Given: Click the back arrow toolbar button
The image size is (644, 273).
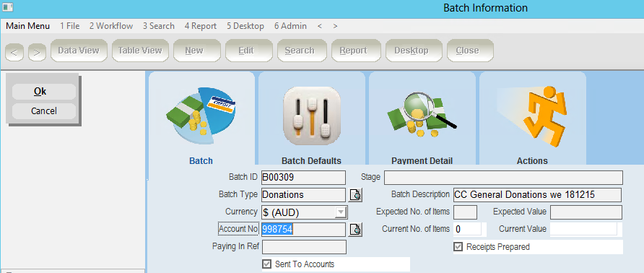Looking at the screenshot, I should pyautogui.click(x=14, y=52).
